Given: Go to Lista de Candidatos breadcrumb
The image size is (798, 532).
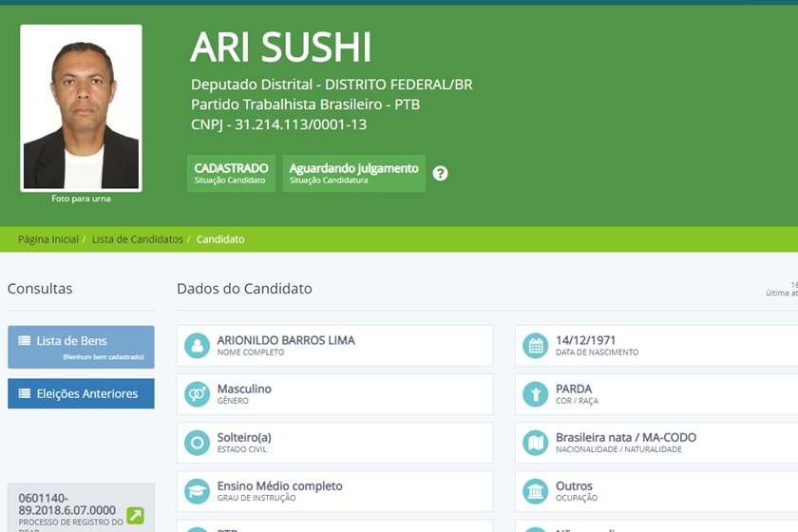Looking at the screenshot, I should (138, 239).
